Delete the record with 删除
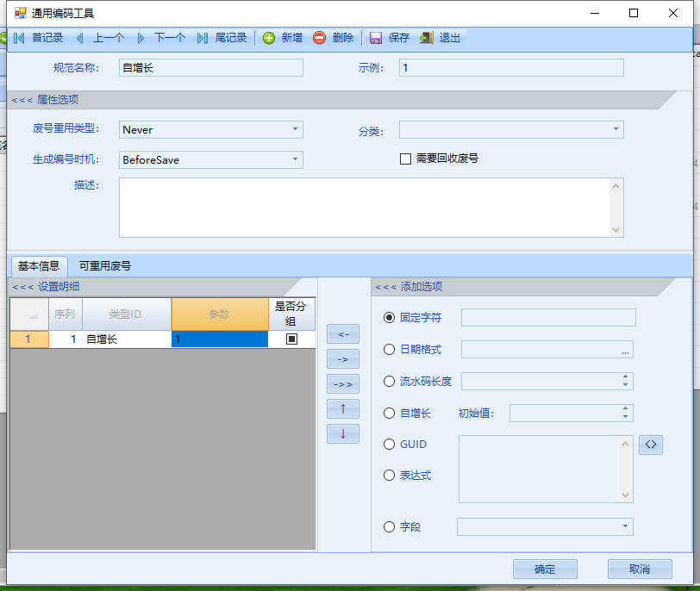The image size is (700, 591). 334,38
